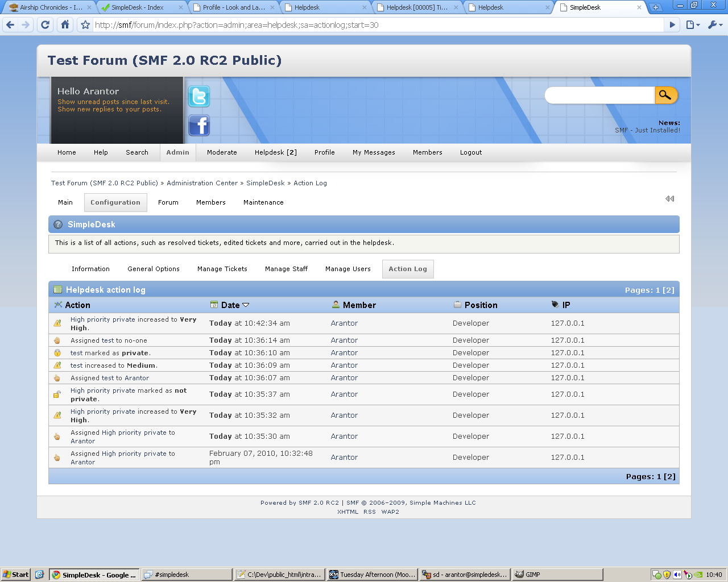Open Helpdesk [2] menu item

click(x=276, y=152)
